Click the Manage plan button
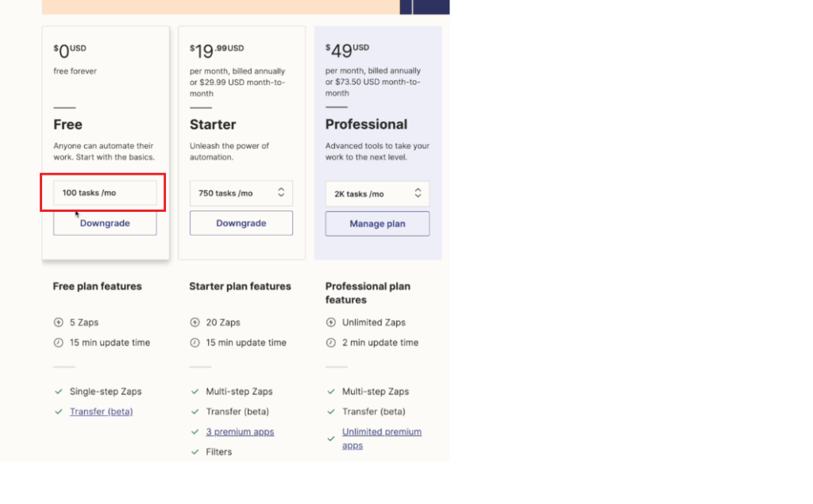The height and width of the screenshot is (504, 813). [377, 224]
